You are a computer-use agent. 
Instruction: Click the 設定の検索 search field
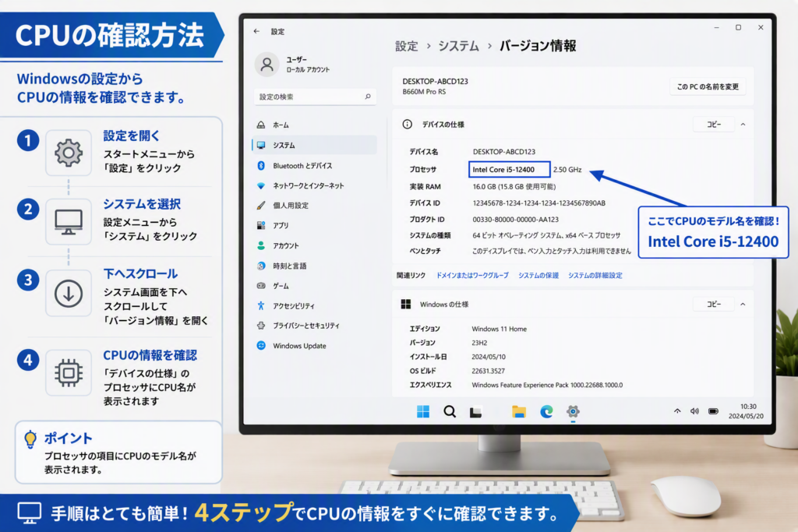(315, 97)
